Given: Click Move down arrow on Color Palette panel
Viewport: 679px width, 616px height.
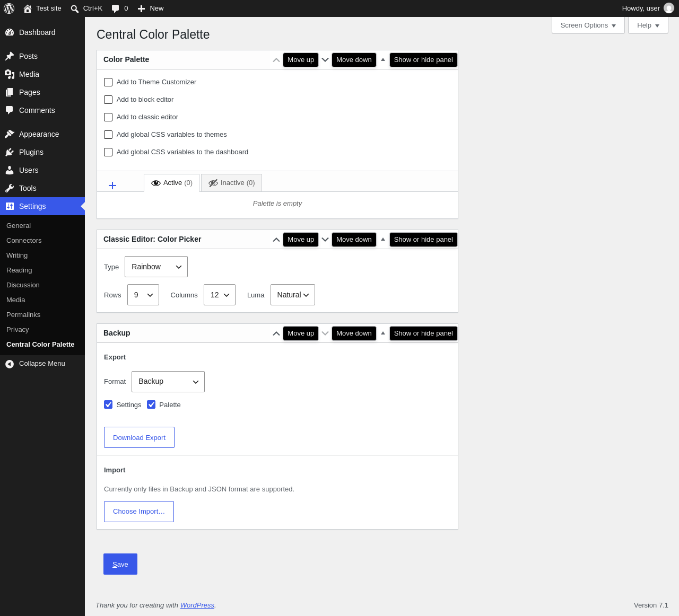Looking at the screenshot, I should pyautogui.click(x=325, y=60).
